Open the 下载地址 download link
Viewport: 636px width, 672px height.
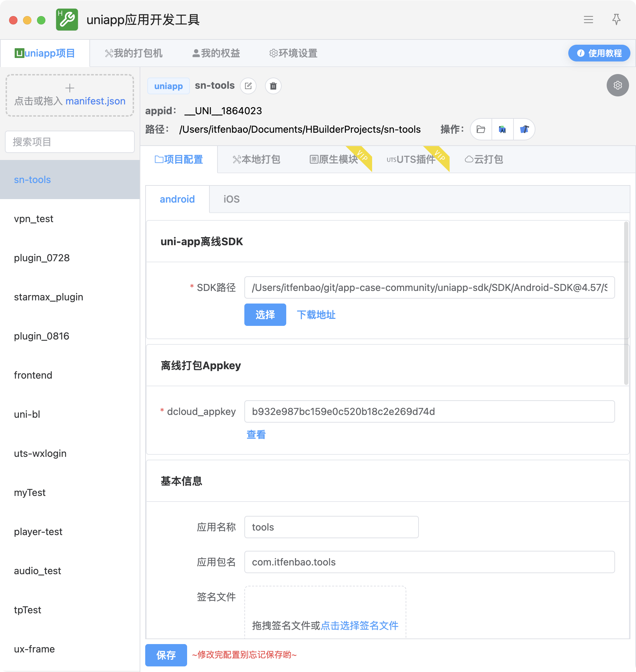316,315
